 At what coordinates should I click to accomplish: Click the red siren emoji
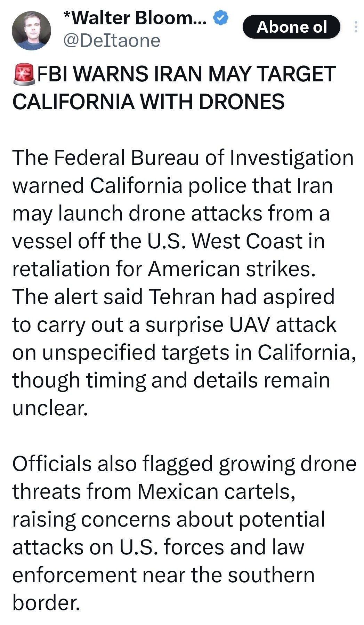(24, 74)
